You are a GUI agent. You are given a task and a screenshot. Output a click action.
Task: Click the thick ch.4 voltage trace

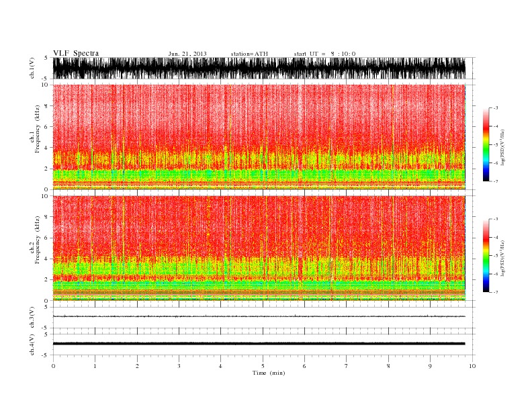[259, 344]
